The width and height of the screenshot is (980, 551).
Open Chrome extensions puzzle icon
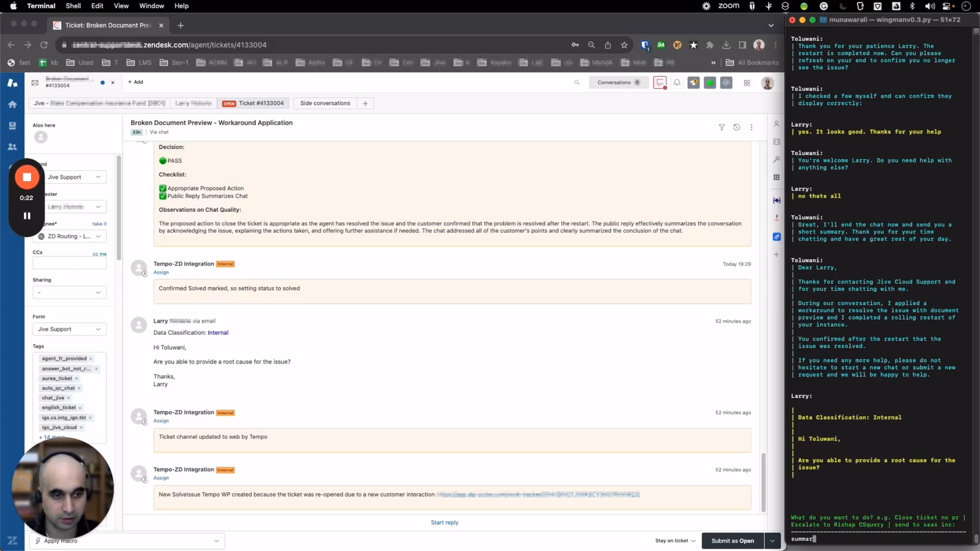(x=710, y=45)
